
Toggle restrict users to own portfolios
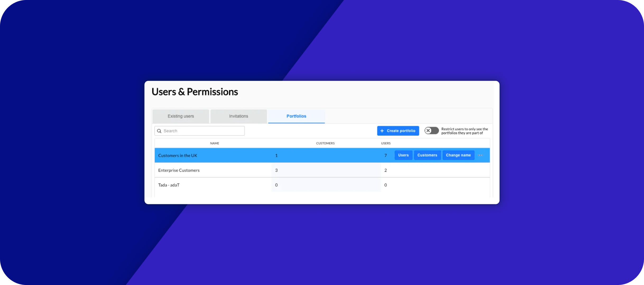[x=431, y=131]
